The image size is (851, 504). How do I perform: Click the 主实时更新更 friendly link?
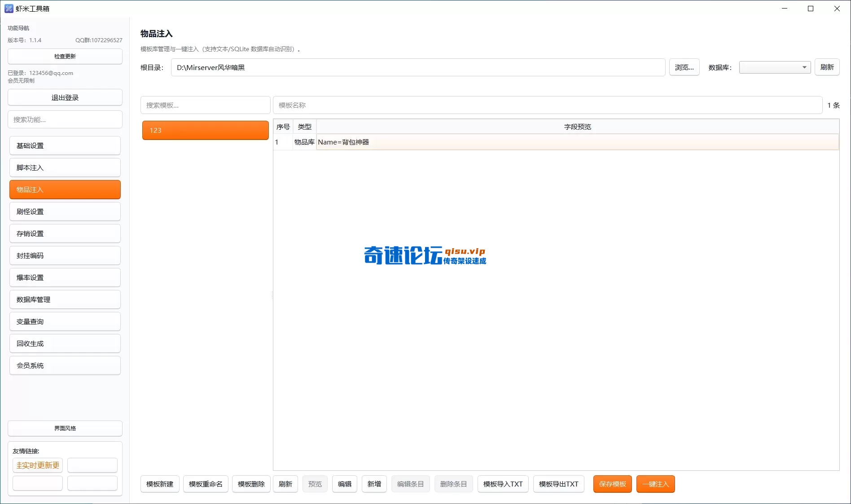(38, 465)
